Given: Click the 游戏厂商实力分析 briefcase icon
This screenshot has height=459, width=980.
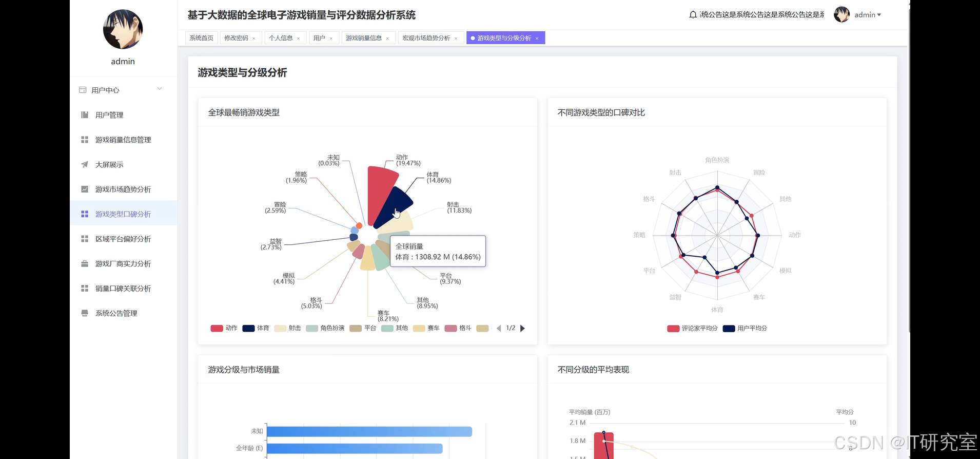Looking at the screenshot, I should 85,264.
